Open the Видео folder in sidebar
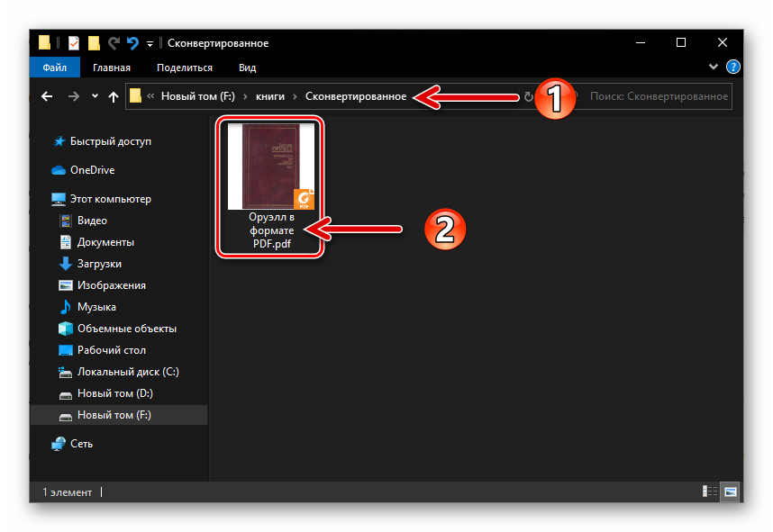This screenshot has width=773, height=532. pyautogui.click(x=92, y=221)
